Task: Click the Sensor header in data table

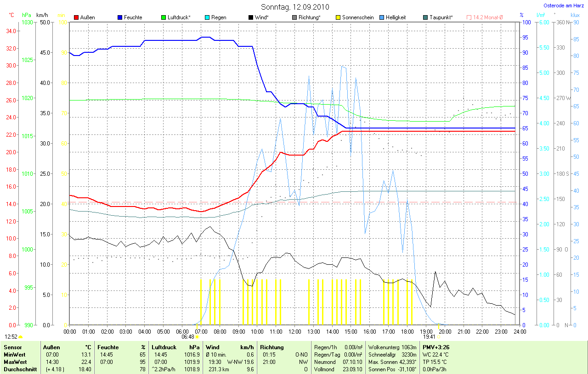Action: click(x=13, y=347)
